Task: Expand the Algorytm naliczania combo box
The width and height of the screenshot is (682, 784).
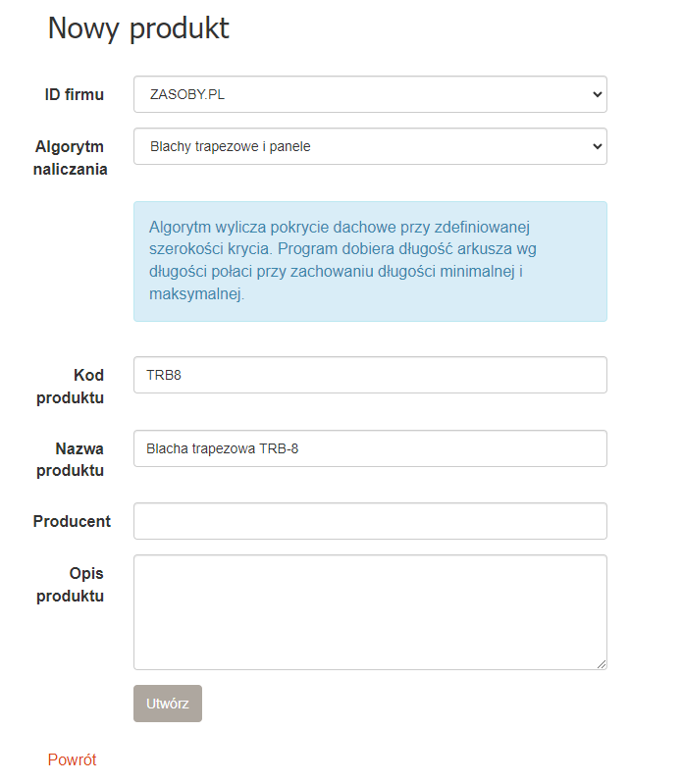Action: coord(369,146)
